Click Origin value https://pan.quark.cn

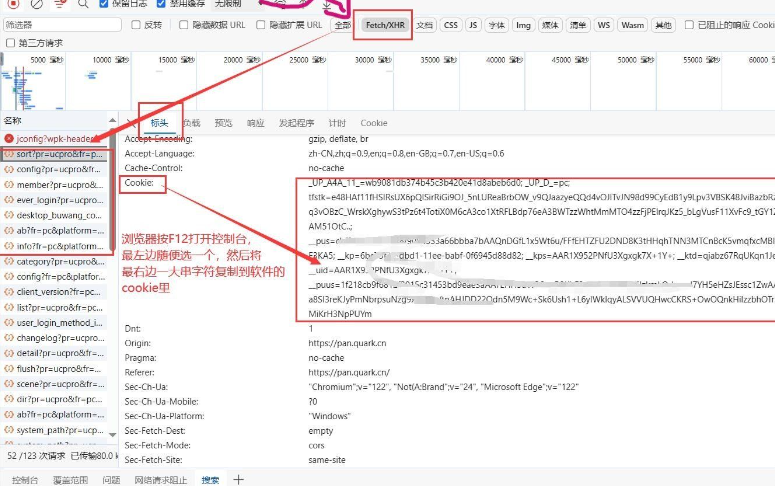click(347, 343)
